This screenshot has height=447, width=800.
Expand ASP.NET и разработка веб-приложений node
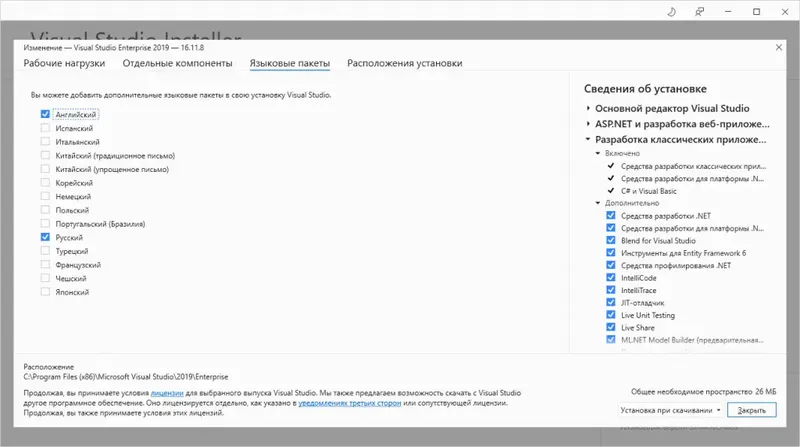pyautogui.click(x=588, y=123)
